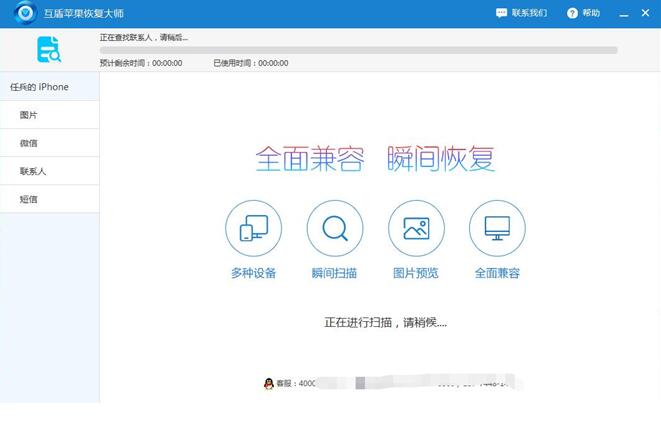
Task: Click the 全面兼容 monitor circle icon
Action: pos(497,228)
